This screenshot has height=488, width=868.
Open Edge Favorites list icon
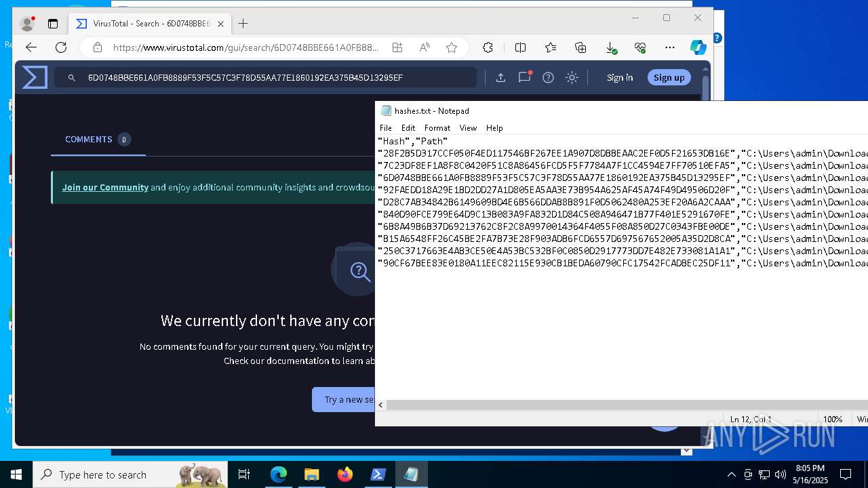point(551,47)
